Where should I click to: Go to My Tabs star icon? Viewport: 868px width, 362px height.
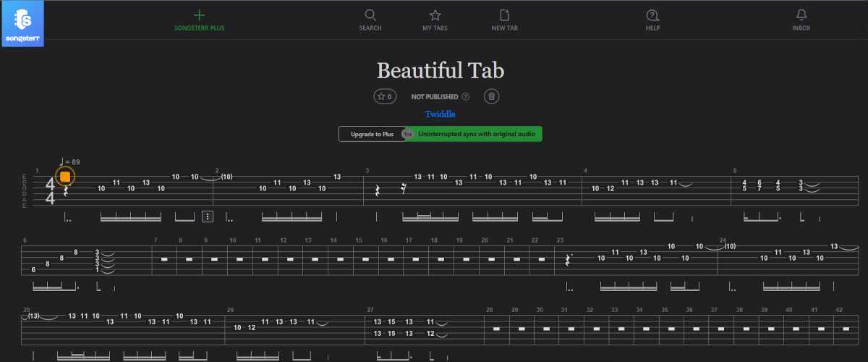click(x=435, y=15)
